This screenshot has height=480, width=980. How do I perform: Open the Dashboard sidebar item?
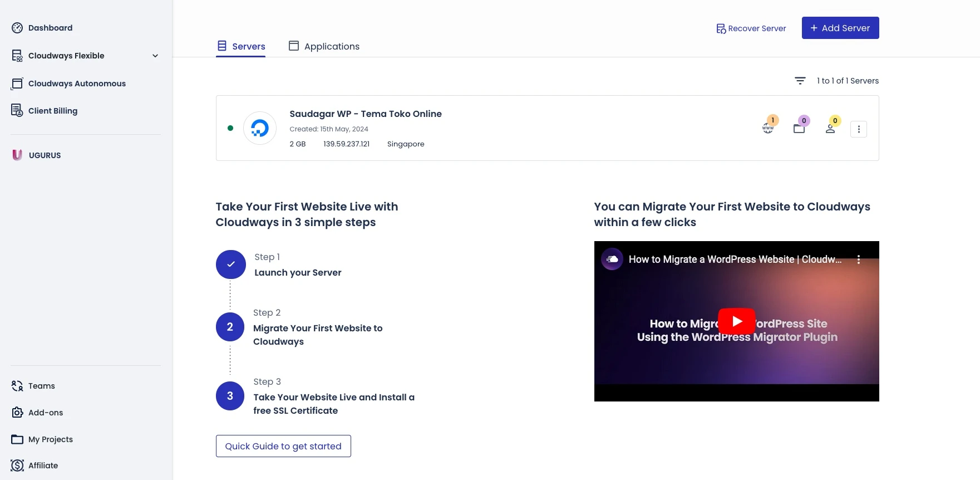(42, 28)
